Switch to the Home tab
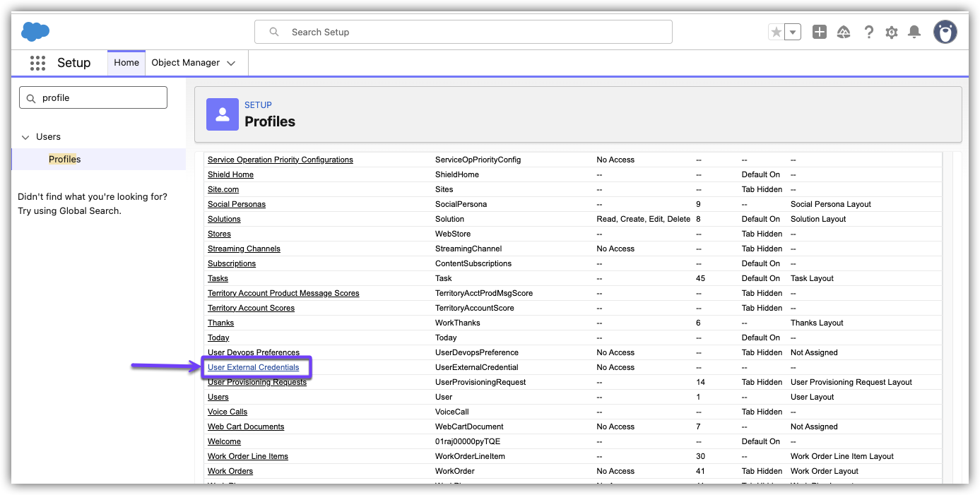 tap(126, 63)
